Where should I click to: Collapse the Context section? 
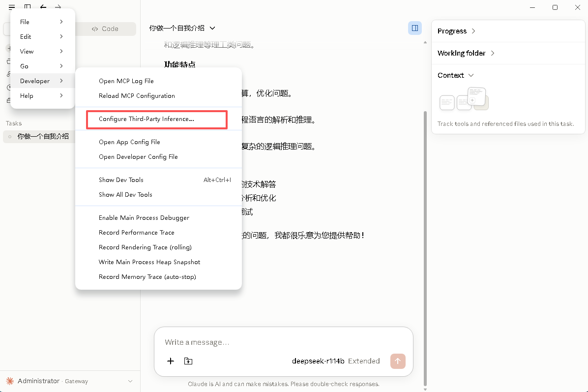pos(456,75)
